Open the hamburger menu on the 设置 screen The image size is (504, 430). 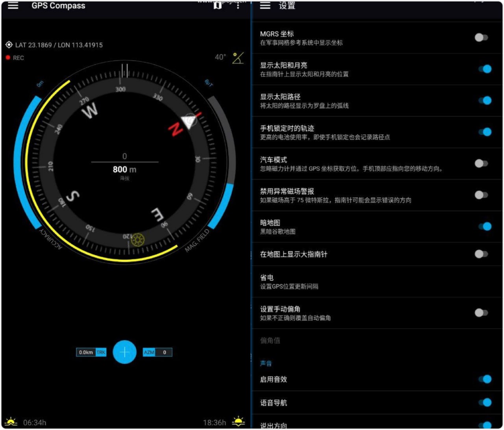265,6
